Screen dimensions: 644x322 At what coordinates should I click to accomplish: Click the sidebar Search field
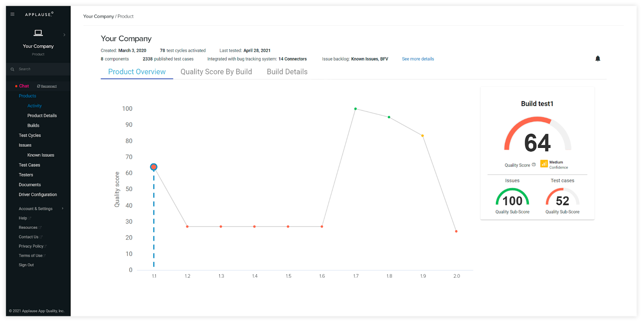(38, 69)
